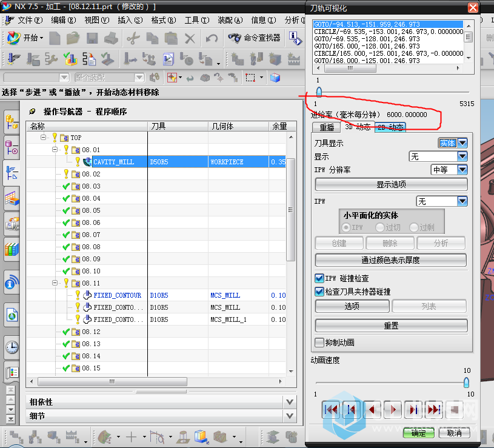Click the clipboard Paste icon
The image size is (494, 448).
[171, 38]
